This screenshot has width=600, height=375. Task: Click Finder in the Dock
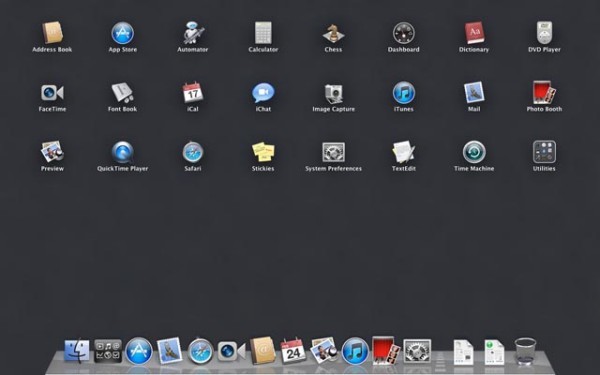point(77,351)
